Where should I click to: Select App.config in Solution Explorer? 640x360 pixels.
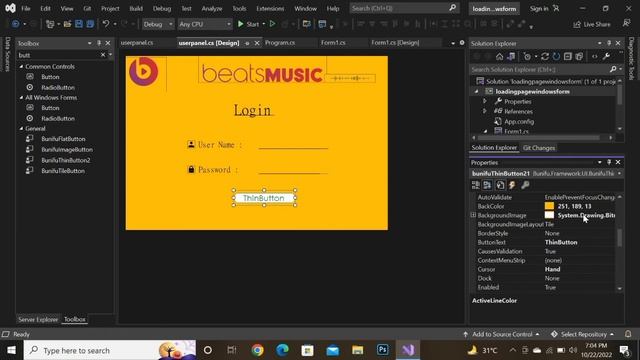519,121
